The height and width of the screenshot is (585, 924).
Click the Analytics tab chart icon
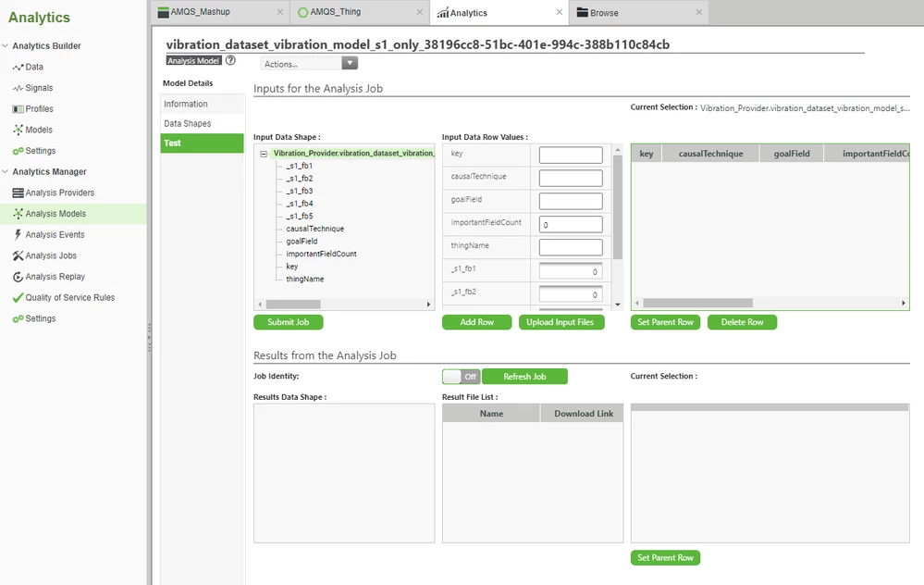point(442,13)
